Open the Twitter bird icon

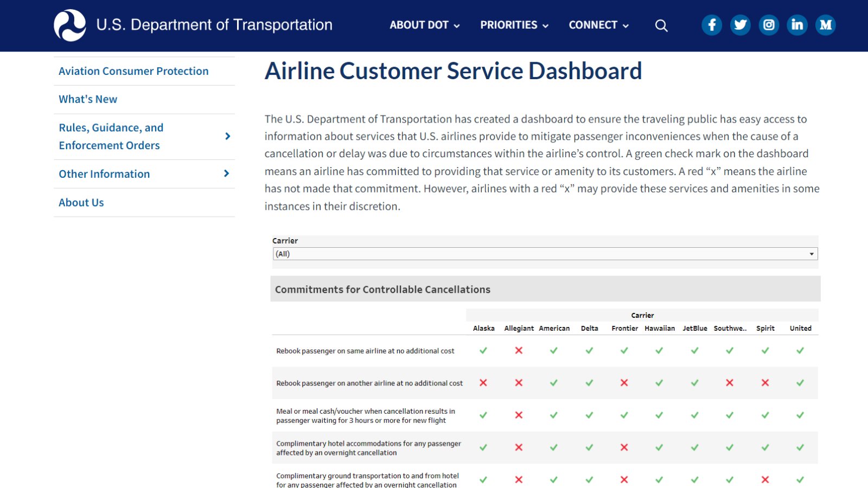point(741,25)
